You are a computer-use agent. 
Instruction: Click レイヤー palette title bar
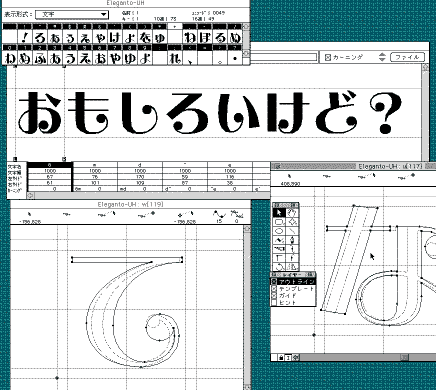point(293,275)
